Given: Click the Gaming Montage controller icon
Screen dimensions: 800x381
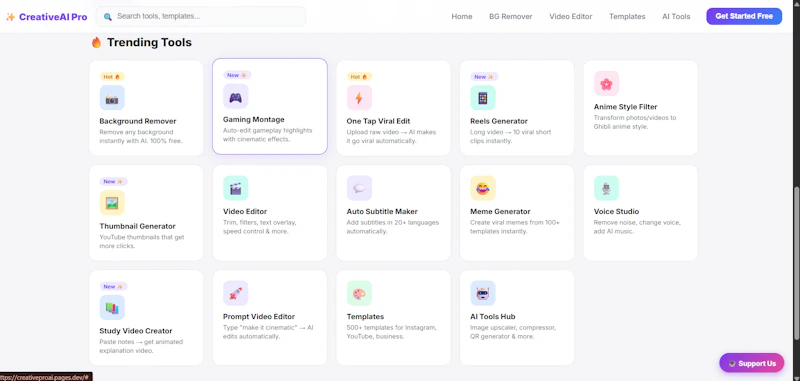Looking at the screenshot, I should 236,96.
